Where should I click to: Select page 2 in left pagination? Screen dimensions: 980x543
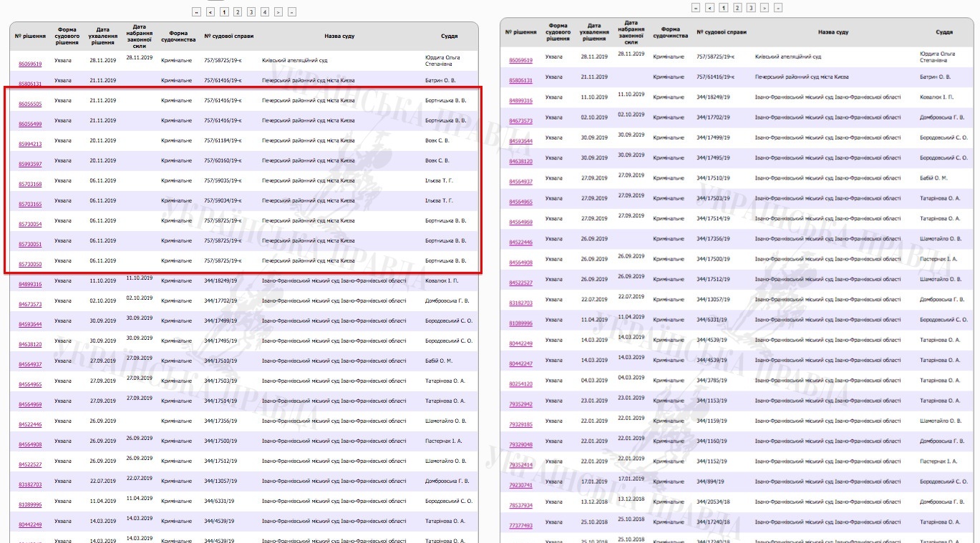tap(237, 12)
